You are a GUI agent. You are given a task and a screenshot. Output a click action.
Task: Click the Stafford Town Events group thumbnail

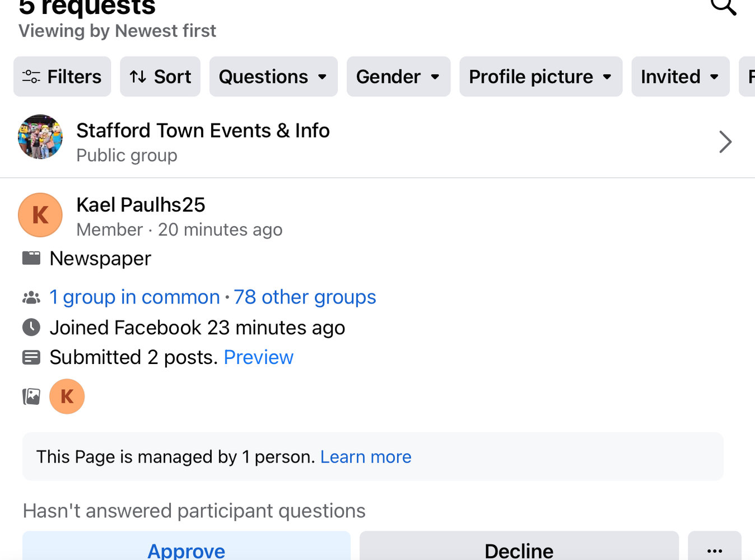point(40,137)
